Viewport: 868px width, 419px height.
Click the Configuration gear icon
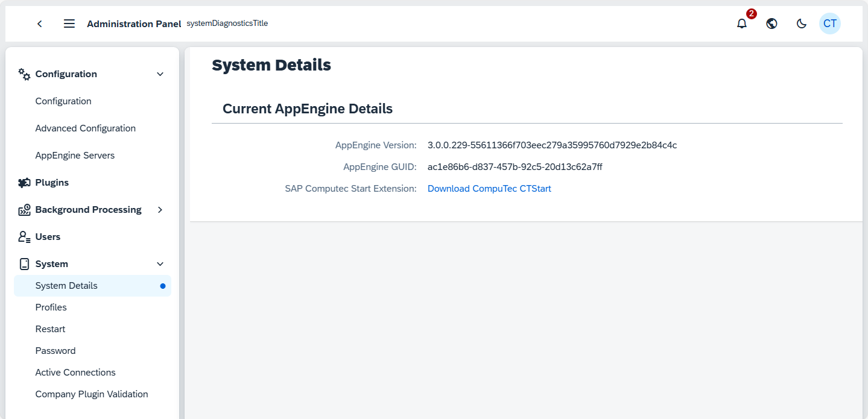pyautogui.click(x=24, y=74)
